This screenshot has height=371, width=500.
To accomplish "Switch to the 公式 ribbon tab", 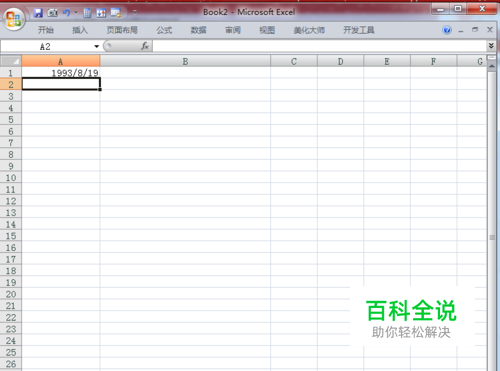I will coord(164,30).
